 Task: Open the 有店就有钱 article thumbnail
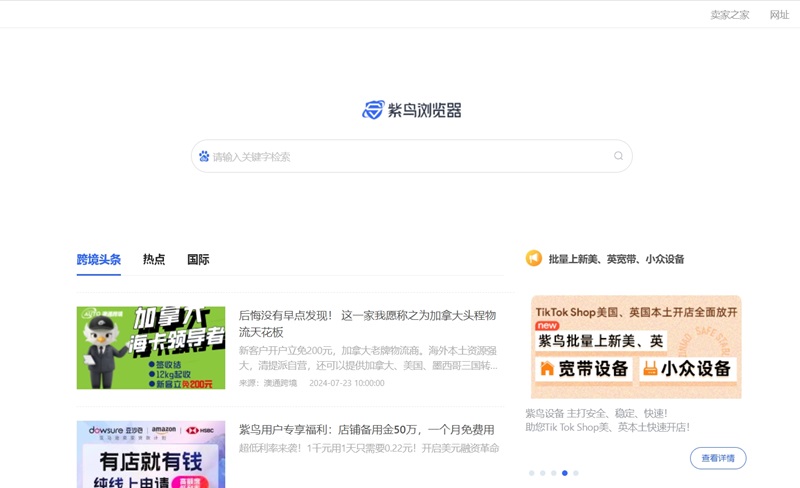[x=151, y=454]
